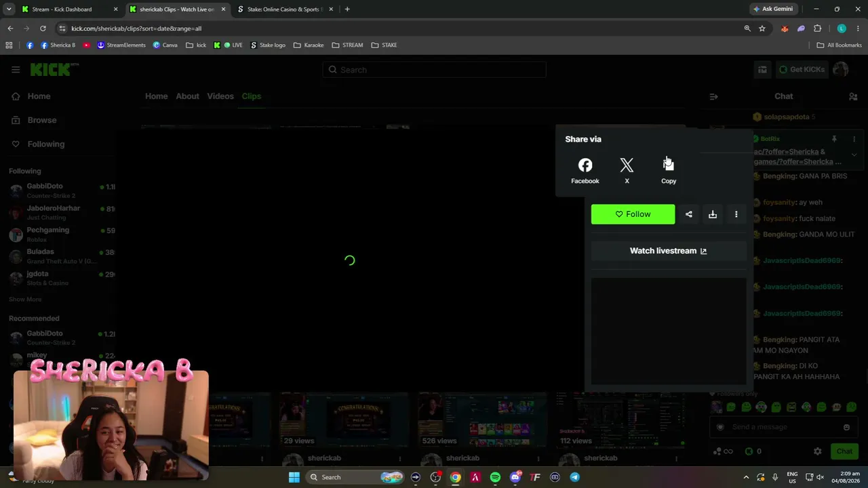Open a new browser tab
The width and height of the screenshot is (868, 488).
[347, 9]
